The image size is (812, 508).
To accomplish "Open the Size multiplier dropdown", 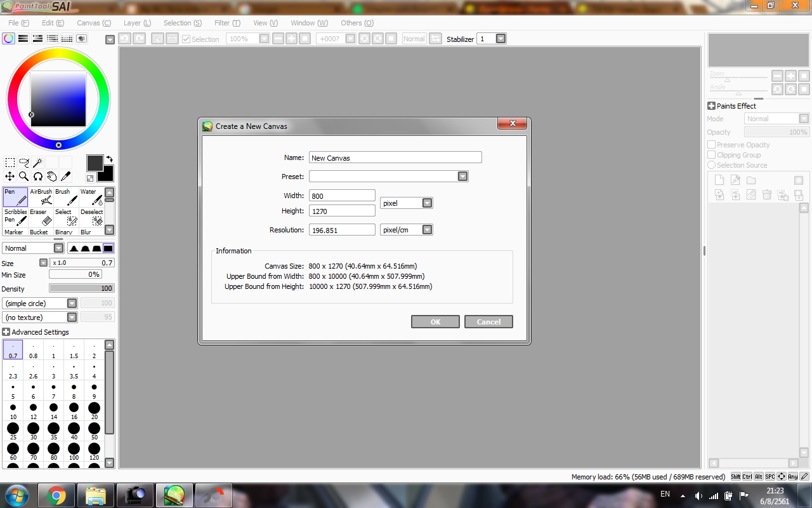I will pos(43,263).
